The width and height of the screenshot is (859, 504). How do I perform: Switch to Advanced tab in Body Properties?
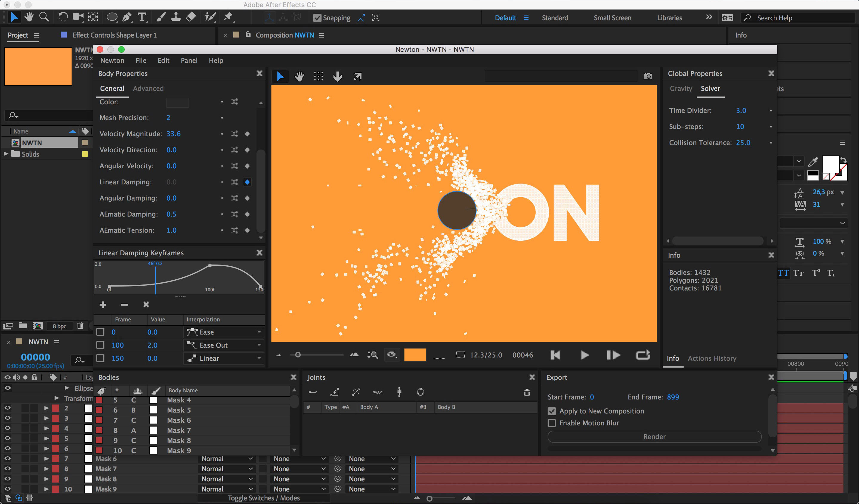coord(148,88)
